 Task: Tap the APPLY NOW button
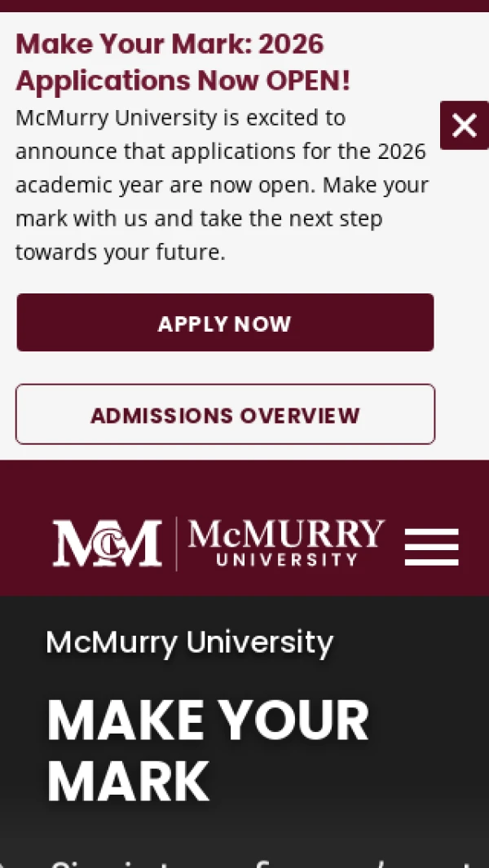(225, 323)
